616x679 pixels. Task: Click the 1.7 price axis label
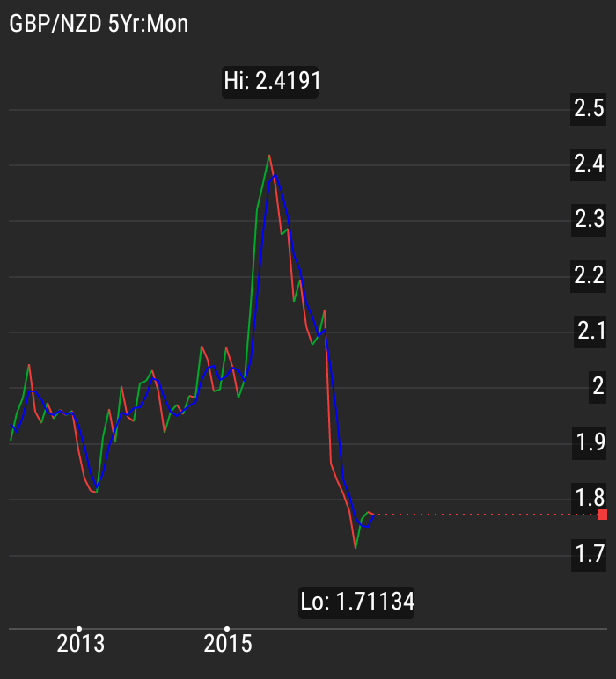click(x=589, y=555)
